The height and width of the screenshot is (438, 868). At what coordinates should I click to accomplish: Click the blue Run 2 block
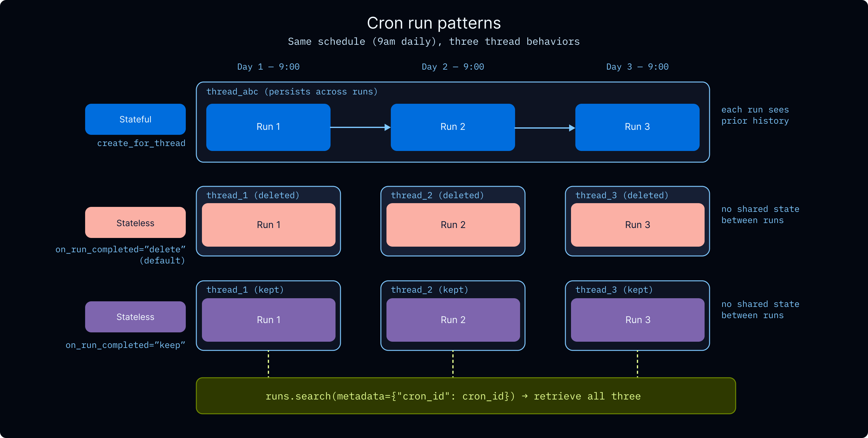(453, 127)
